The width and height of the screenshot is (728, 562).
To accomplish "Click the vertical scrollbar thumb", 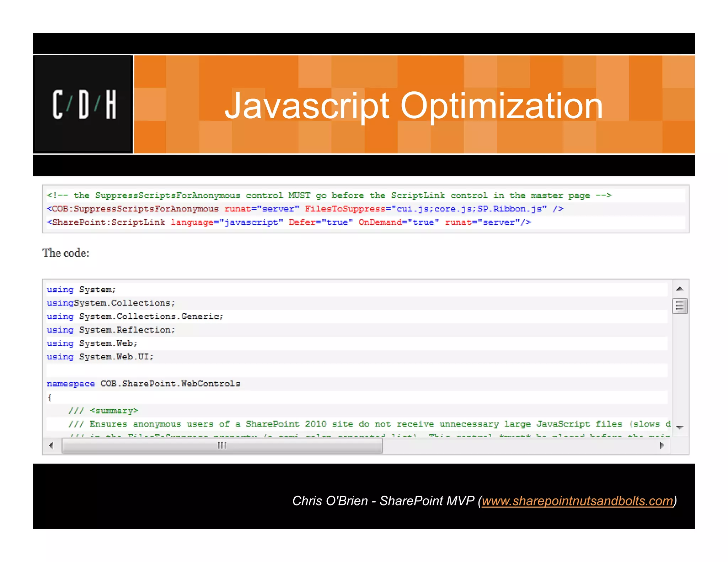I will 680,306.
